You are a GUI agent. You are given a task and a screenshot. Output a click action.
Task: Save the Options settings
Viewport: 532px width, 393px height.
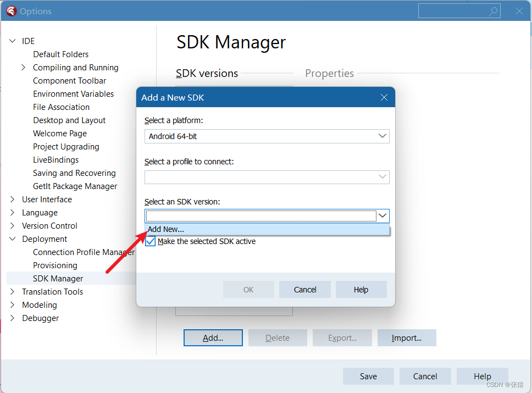[x=368, y=377]
